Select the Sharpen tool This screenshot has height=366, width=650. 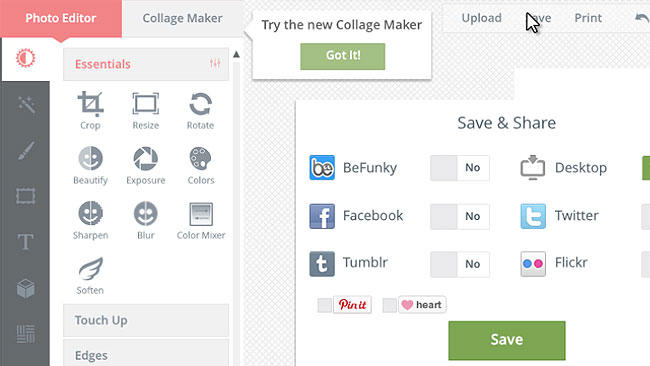(x=90, y=221)
